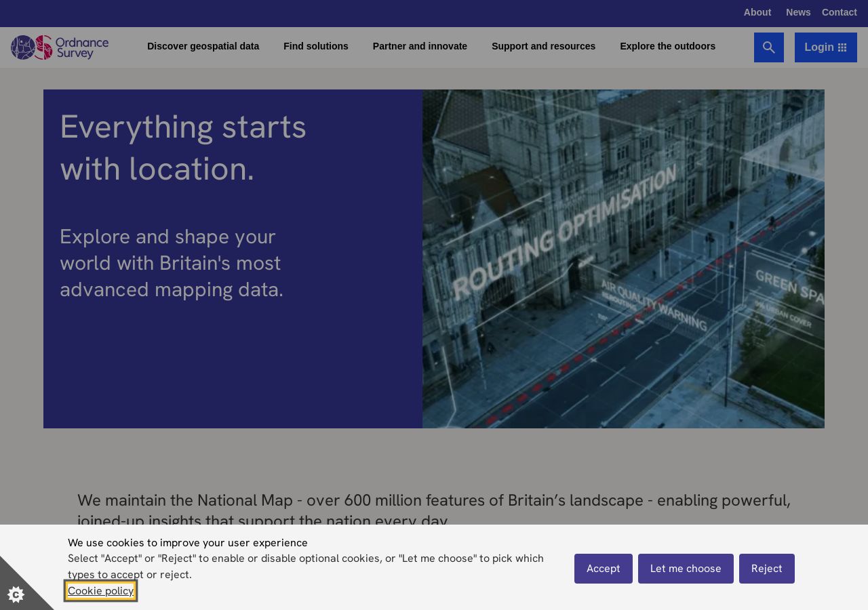Click the grid icon in Login button
Screen dimensions: 868x610
[842, 47]
